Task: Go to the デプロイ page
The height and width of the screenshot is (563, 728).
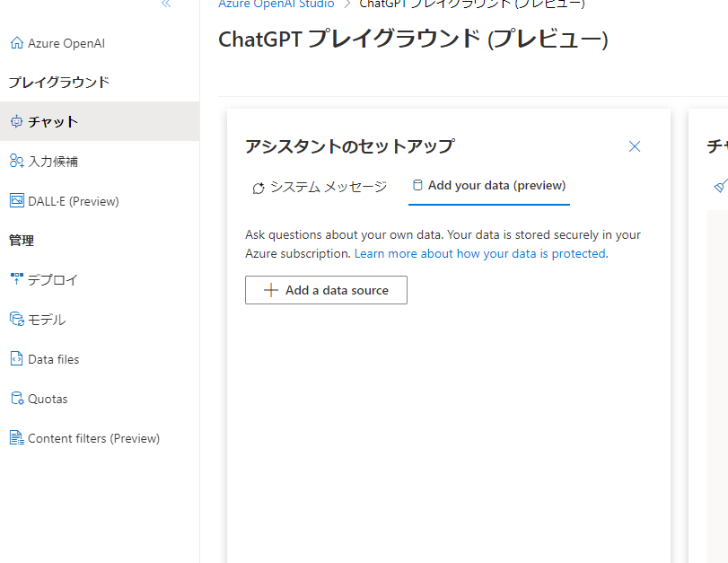Action: point(53,279)
